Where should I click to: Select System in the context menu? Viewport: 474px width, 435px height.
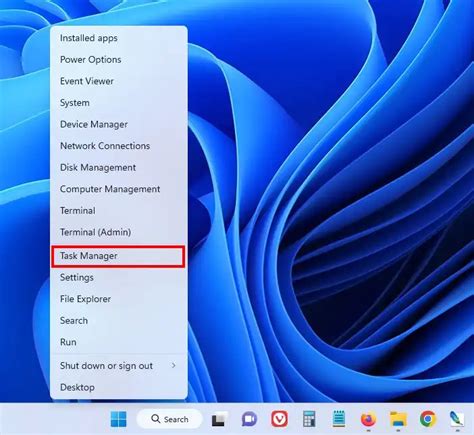click(119, 103)
